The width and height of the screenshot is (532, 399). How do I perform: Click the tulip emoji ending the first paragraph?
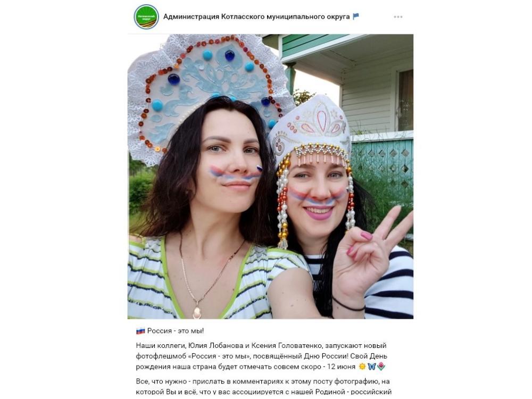pyautogui.click(x=381, y=367)
